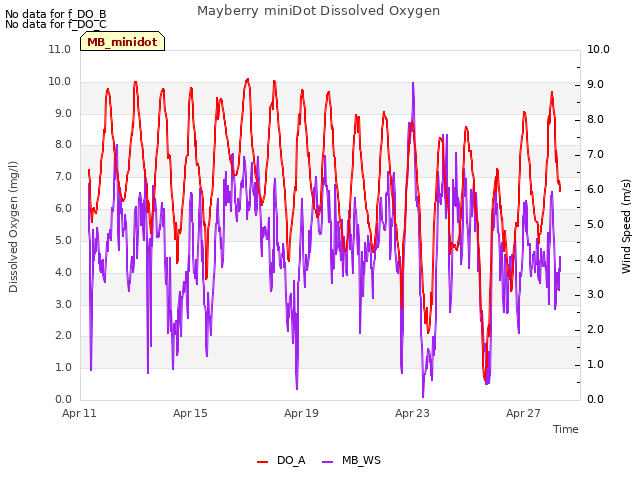Click the 11.0 left axis value
Viewport: 640px width, 480px height.
pos(60,49)
